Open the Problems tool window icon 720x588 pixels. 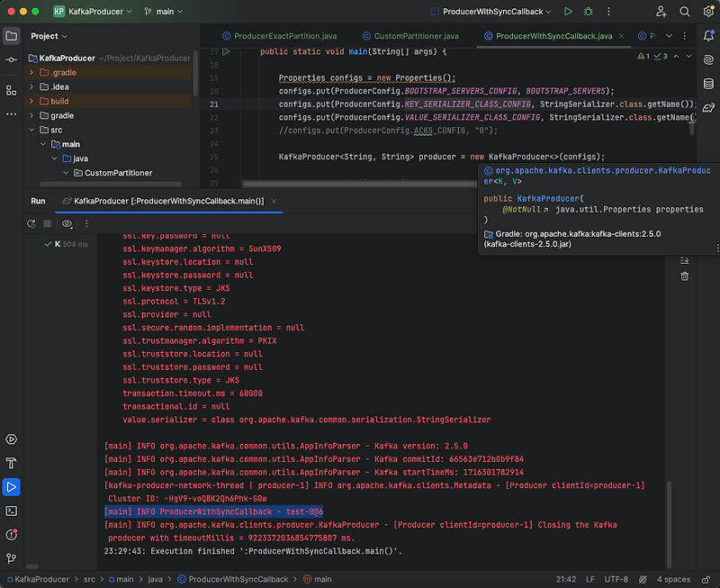(11, 535)
